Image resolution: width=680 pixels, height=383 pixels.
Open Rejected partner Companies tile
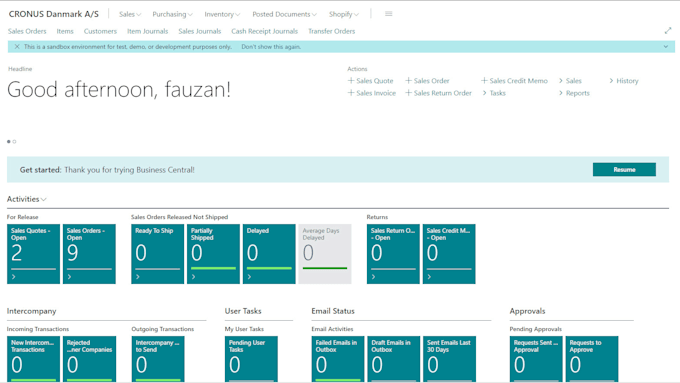(89, 359)
